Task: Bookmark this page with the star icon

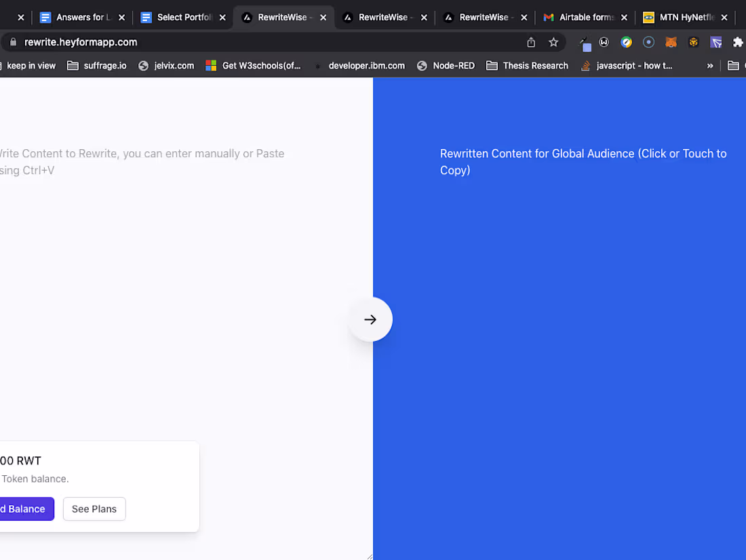Action: click(x=553, y=42)
